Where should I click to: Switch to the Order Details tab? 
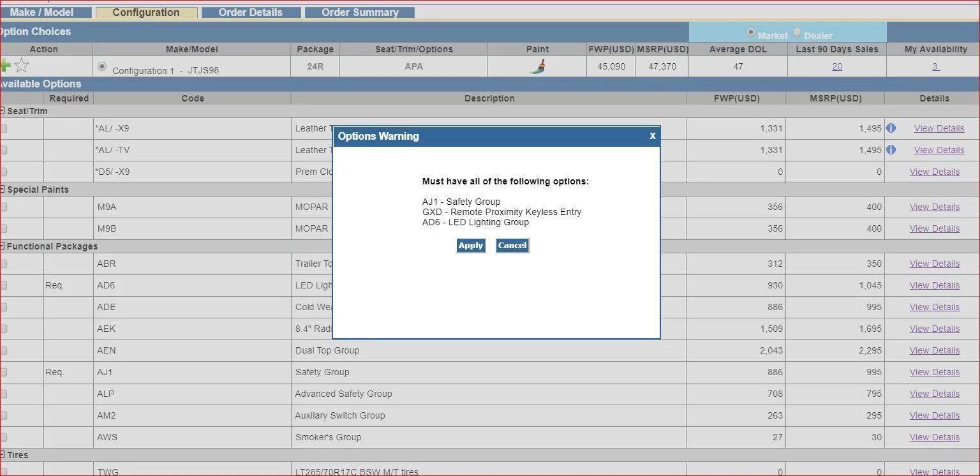coord(251,12)
